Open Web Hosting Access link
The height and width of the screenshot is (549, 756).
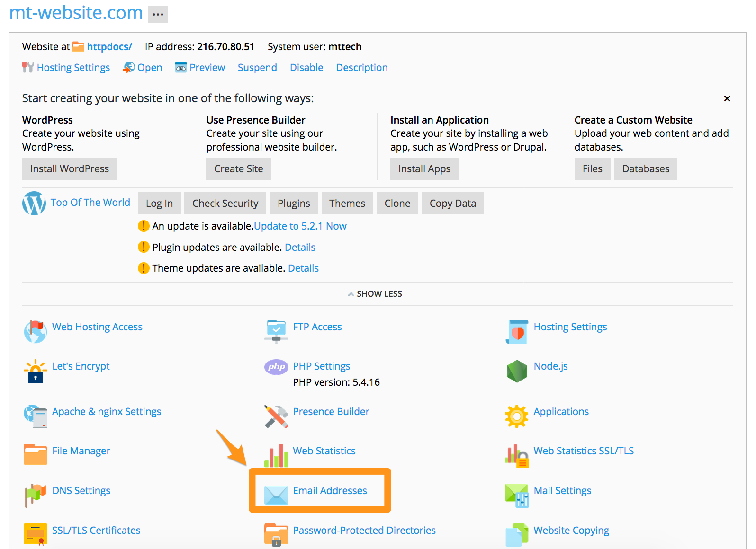97,327
